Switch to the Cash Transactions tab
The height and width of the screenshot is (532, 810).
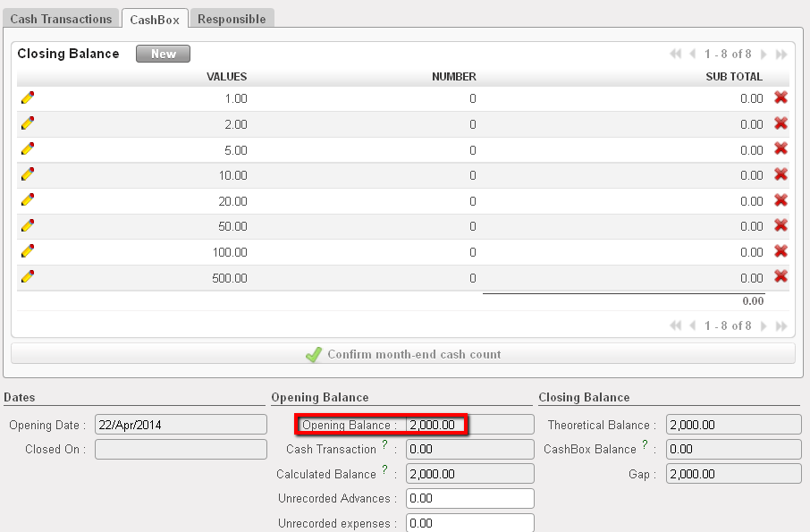point(62,19)
